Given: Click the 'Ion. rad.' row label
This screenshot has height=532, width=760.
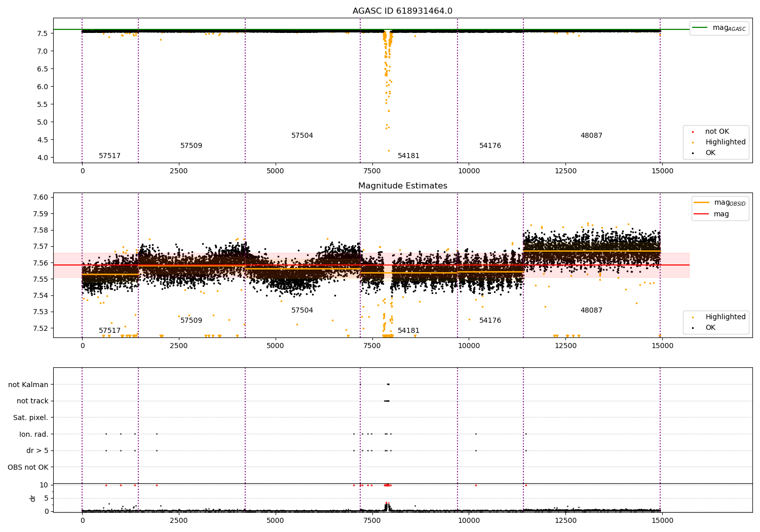Looking at the screenshot, I should point(34,435).
